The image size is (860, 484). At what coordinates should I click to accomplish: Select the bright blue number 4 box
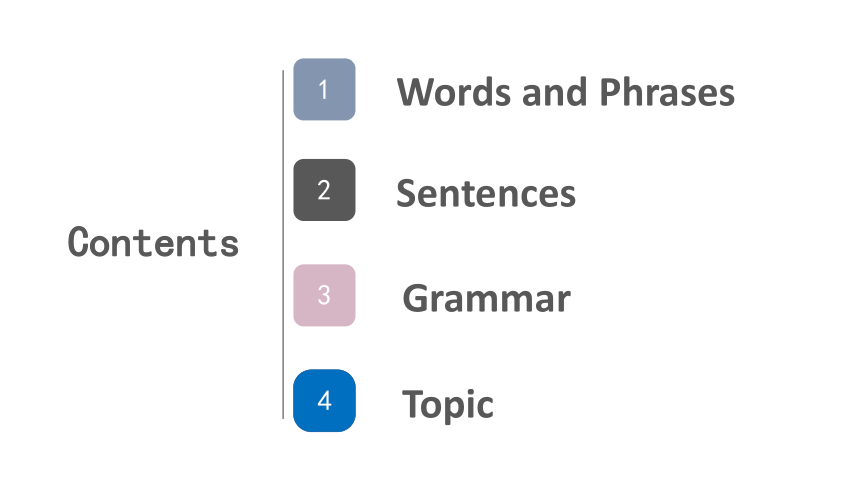point(324,401)
